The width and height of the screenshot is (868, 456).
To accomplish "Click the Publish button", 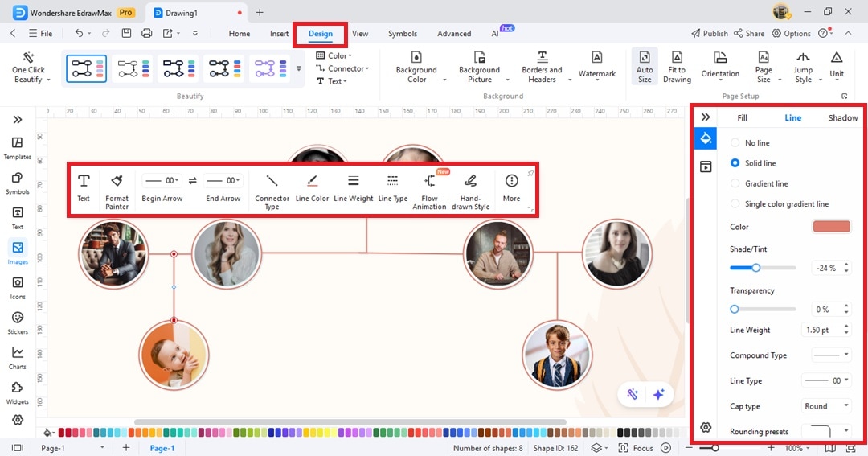I will click(x=710, y=33).
